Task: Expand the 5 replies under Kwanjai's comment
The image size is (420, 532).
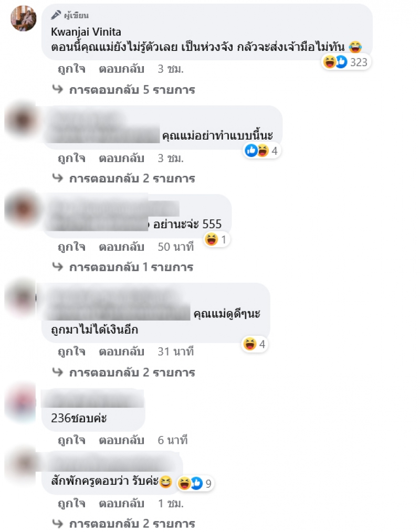Action: (132, 90)
